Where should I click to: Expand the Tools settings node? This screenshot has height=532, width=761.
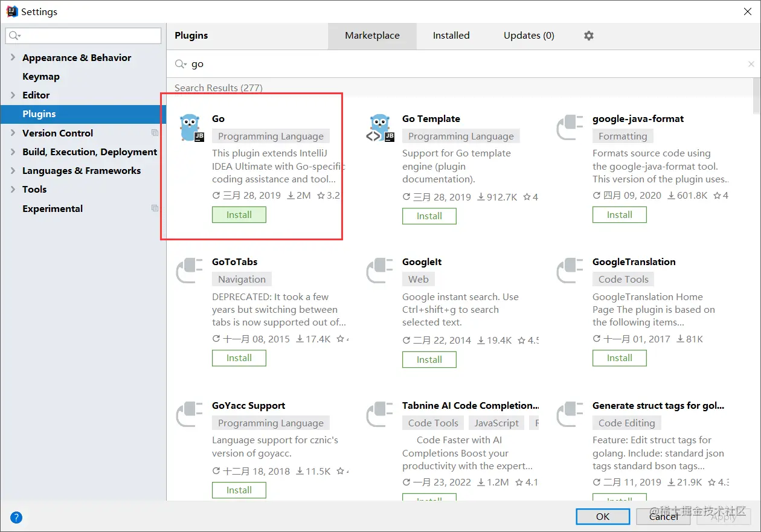[x=13, y=189]
